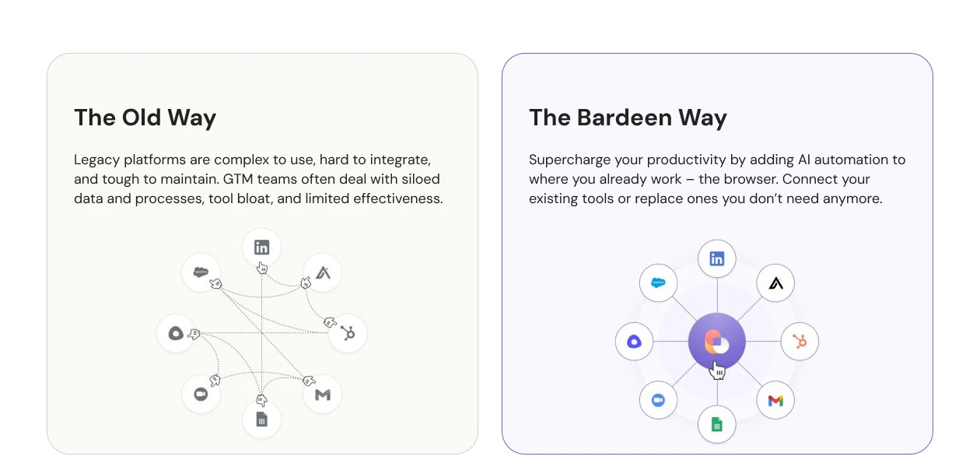Select the gray HubSpot icon in Old Way diagram
The image size is (980, 467).
(x=348, y=334)
